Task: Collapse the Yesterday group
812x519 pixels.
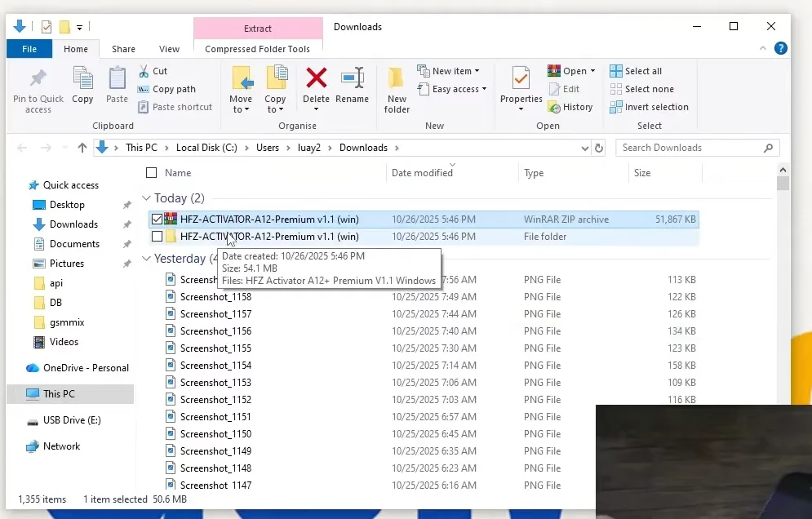Action: tap(146, 259)
